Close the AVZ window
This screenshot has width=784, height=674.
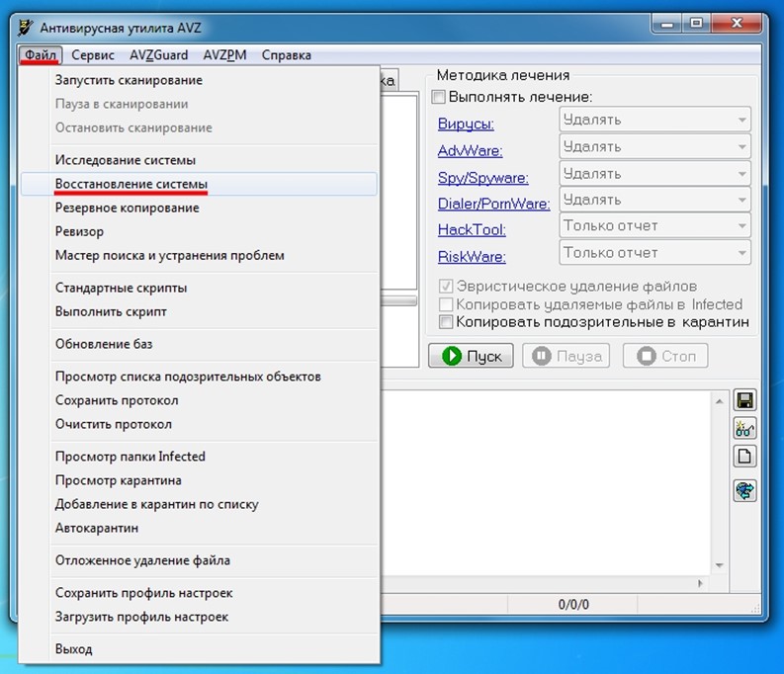coord(736,24)
